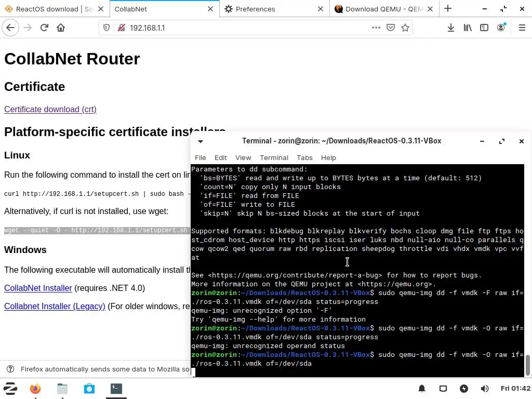Open the Files manager from taskbar

[62, 389]
